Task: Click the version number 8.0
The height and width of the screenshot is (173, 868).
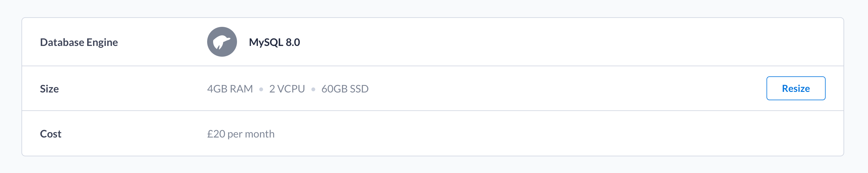Action: click(293, 42)
